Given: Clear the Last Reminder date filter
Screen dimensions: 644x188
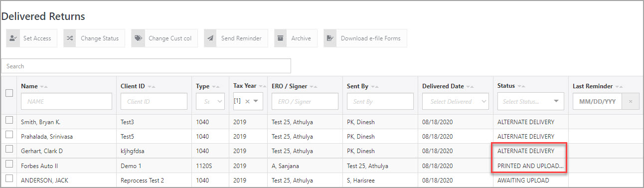Looking at the screenshot, I should click(631, 102).
